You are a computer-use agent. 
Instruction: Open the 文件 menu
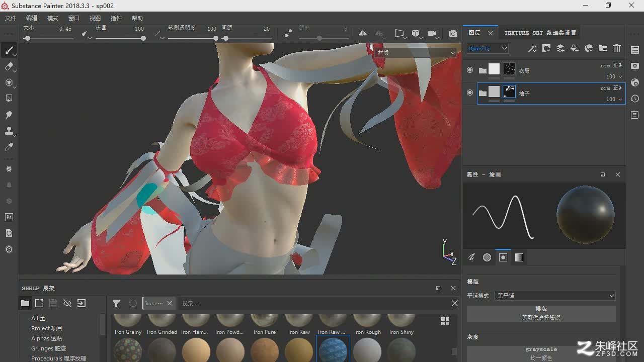click(11, 18)
